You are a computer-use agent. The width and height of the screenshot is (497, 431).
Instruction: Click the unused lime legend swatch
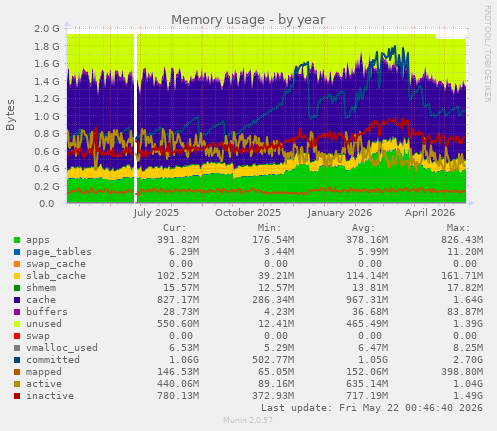point(17,324)
